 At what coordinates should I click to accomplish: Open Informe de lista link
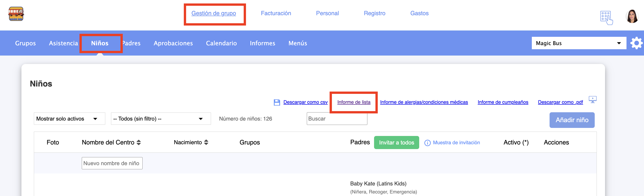(x=354, y=102)
